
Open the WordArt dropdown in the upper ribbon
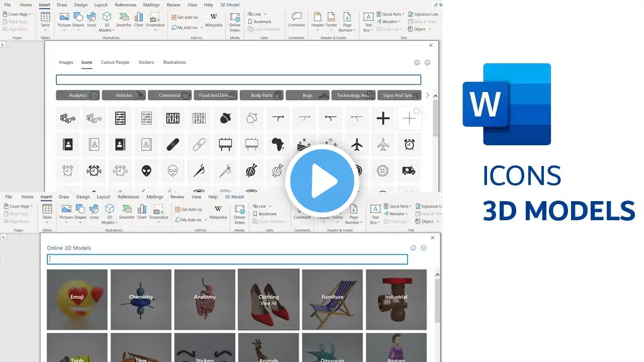388,22
